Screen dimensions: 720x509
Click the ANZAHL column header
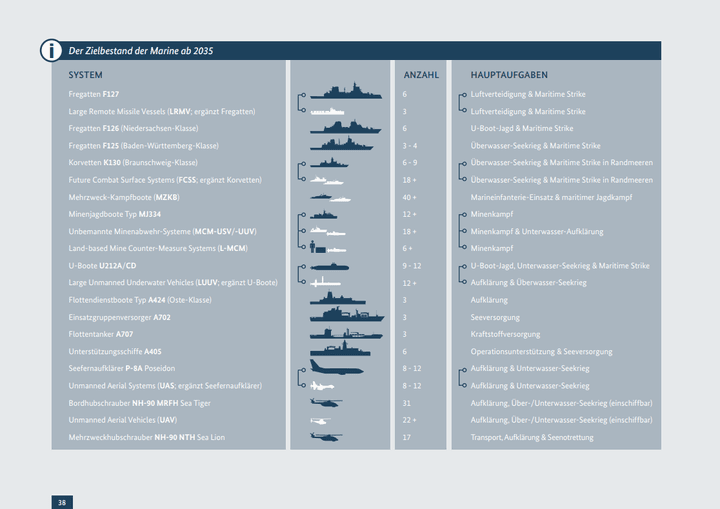click(x=421, y=75)
